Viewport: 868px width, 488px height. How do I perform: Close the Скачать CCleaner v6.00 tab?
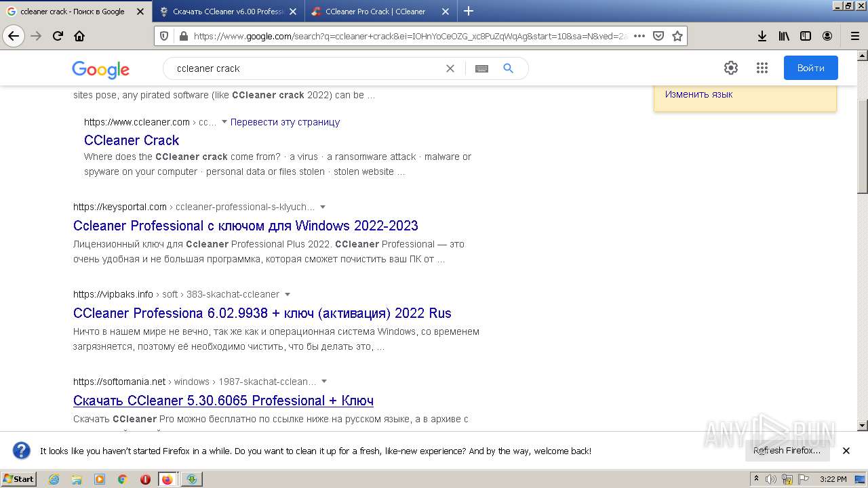[x=293, y=12]
